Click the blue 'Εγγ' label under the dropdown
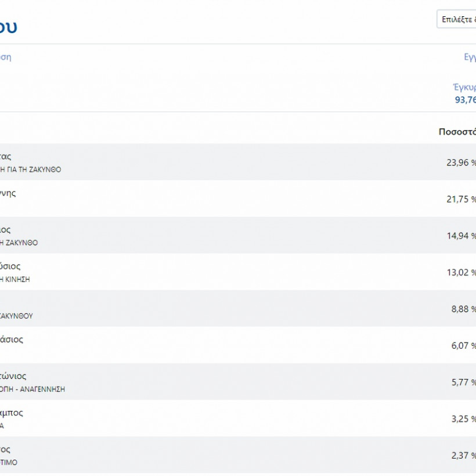Screen dimensions: 476x476 pyautogui.click(x=469, y=57)
